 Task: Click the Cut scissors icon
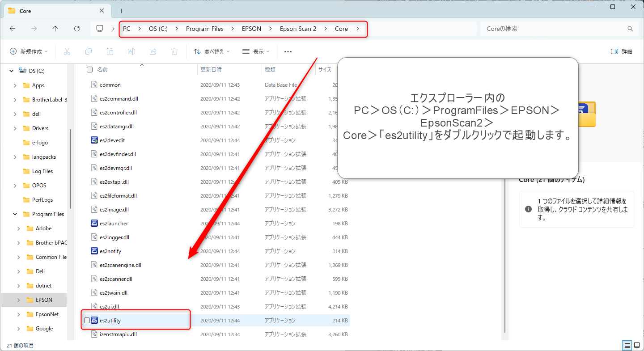pyautogui.click(x=67, y=51)
